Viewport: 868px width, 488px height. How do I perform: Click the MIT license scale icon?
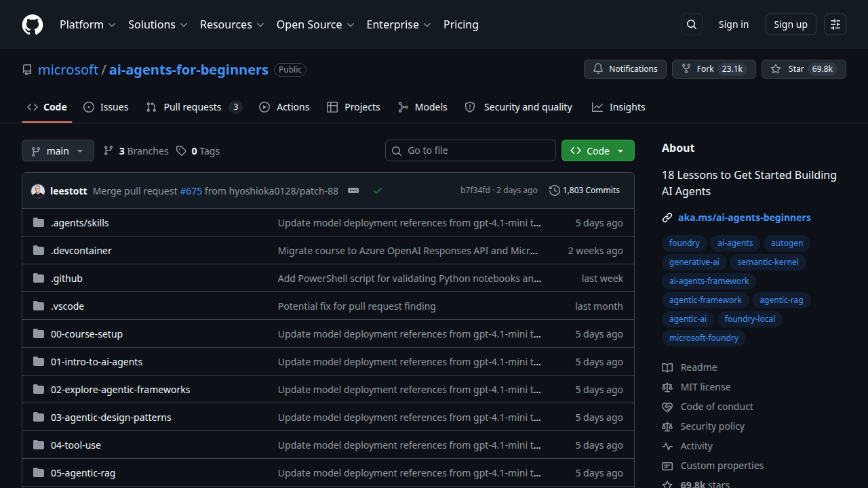coord(667,387)
